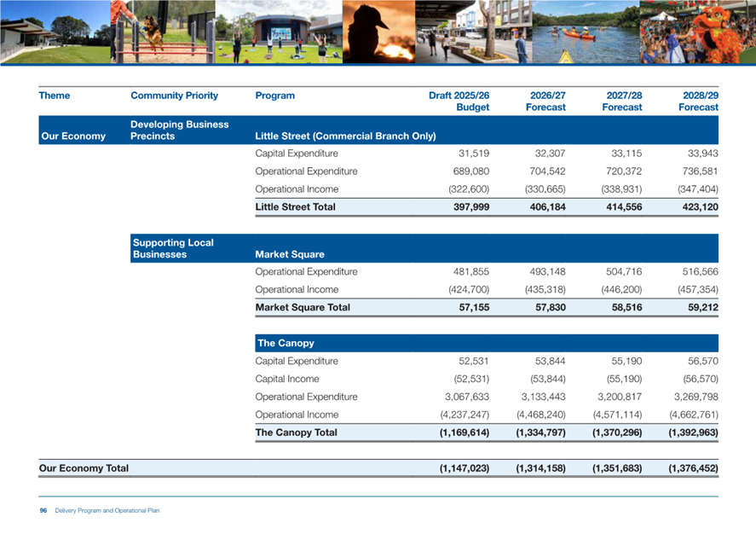Screen dimensions: 756x534
Task: Click the value 689,080
Action: (x=471, y=171)
